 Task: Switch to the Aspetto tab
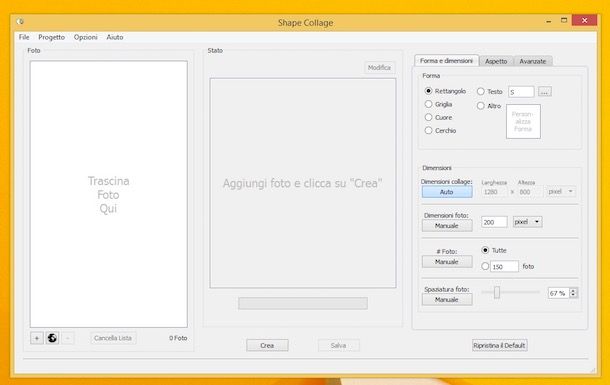coord(496,61)
